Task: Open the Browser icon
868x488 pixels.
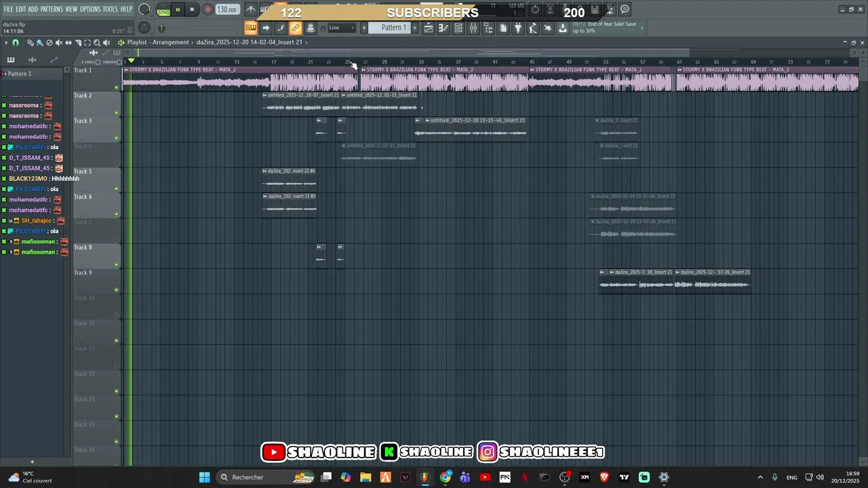Action: coord(488,28)
